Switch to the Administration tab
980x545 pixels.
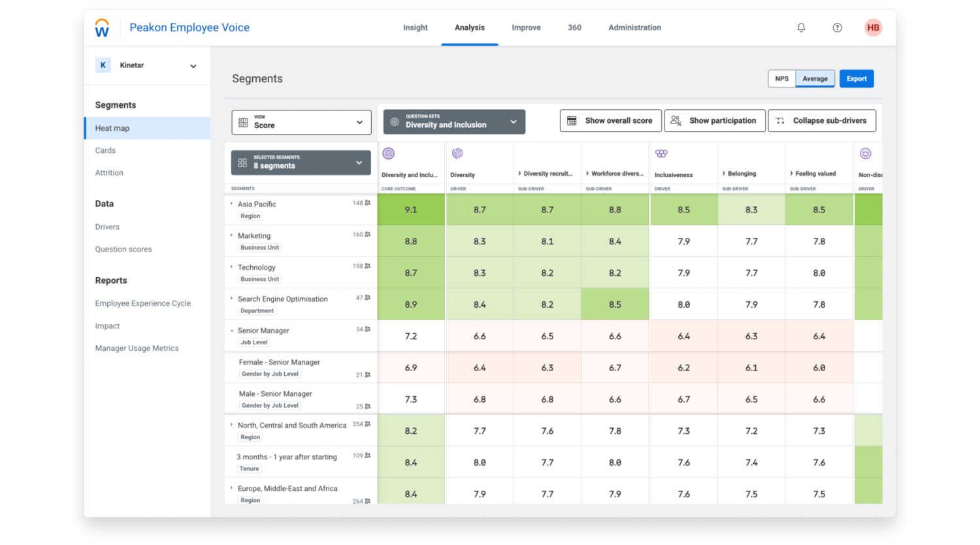coord(634,27)
